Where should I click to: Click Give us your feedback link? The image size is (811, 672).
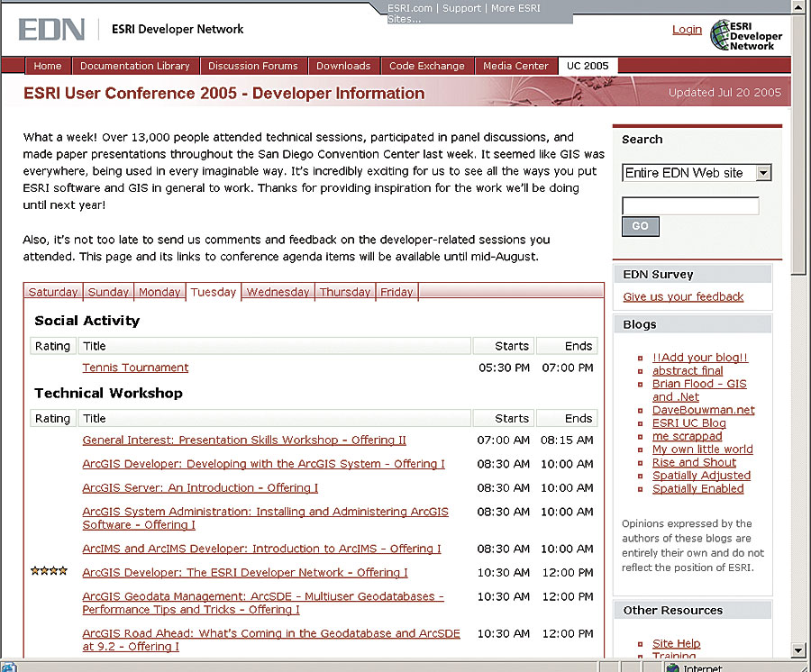pyautogui.click(x=683, y=296)
